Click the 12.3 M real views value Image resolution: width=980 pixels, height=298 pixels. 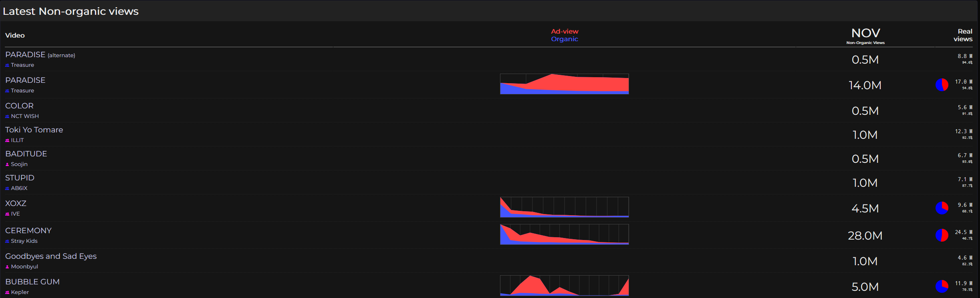click(x=964, y=132)
